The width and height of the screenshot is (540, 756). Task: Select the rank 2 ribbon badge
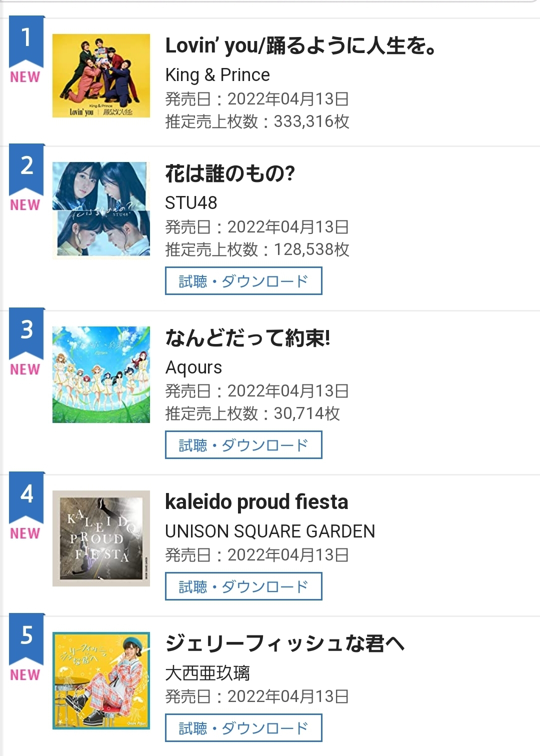26,170
